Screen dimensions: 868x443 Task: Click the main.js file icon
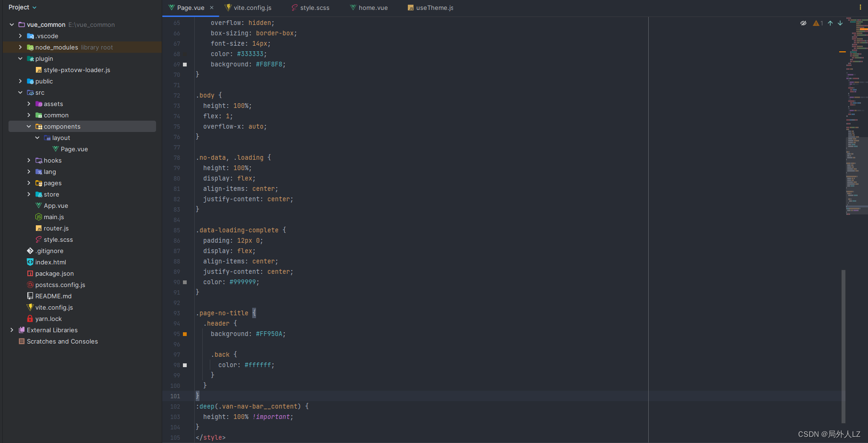click(x=39, y=217)
